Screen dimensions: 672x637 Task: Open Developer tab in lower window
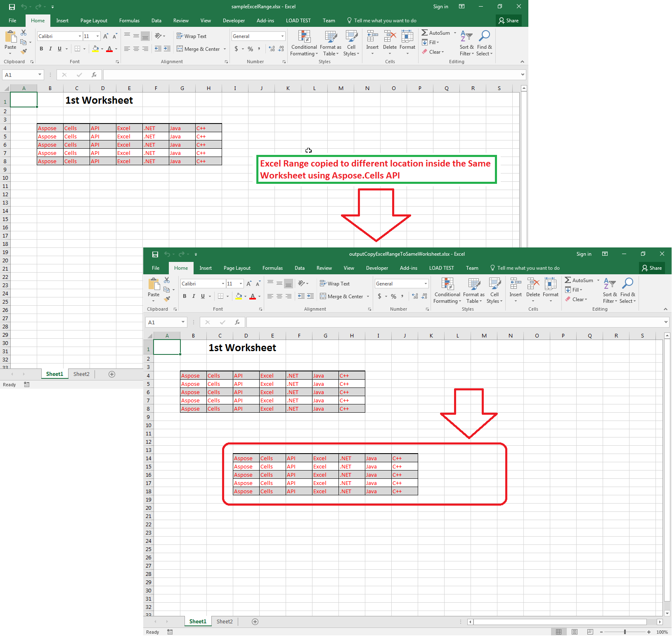coord(377,268)
